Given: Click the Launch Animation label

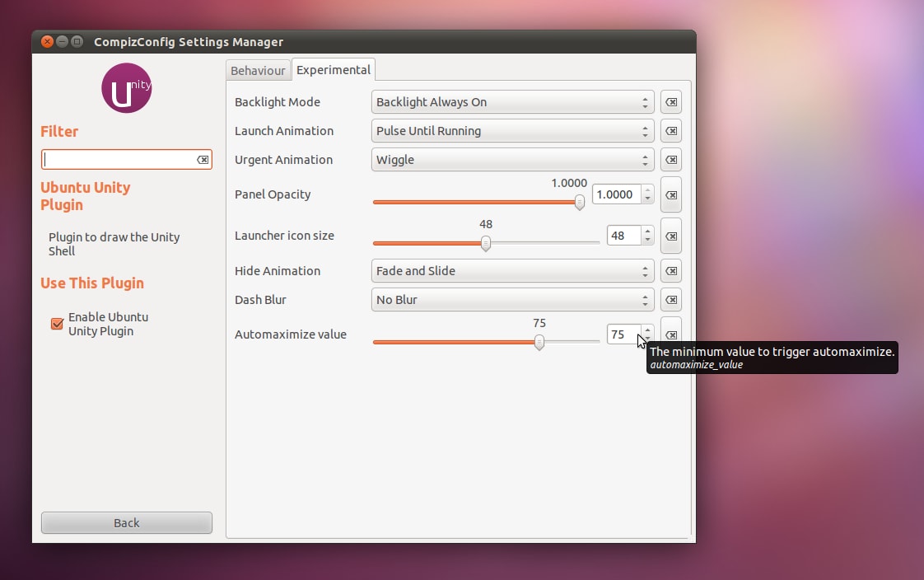Looking at the screenshot, I should 284,131.
